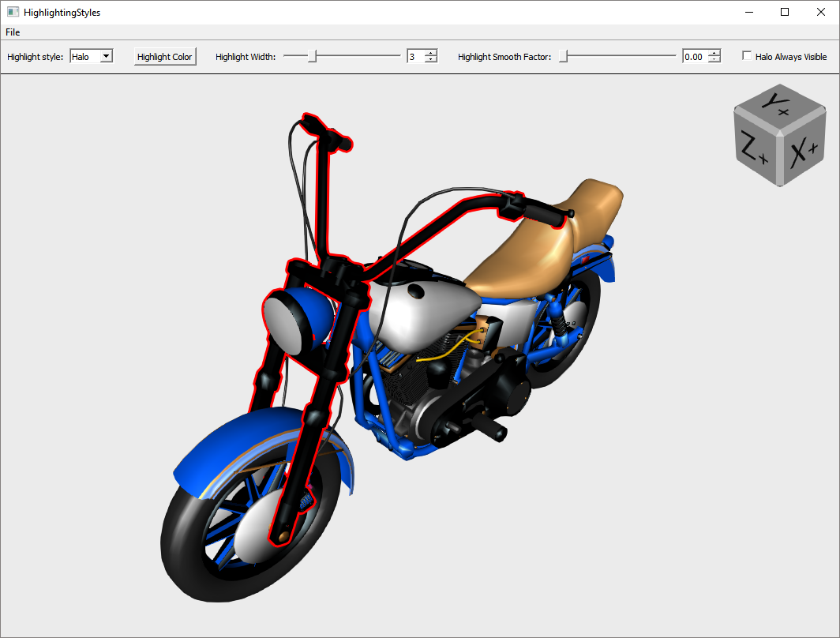Viewport: 840px width, 638px height.
Task: Click the Highlight Width slider handle
Action: [313, 56]
